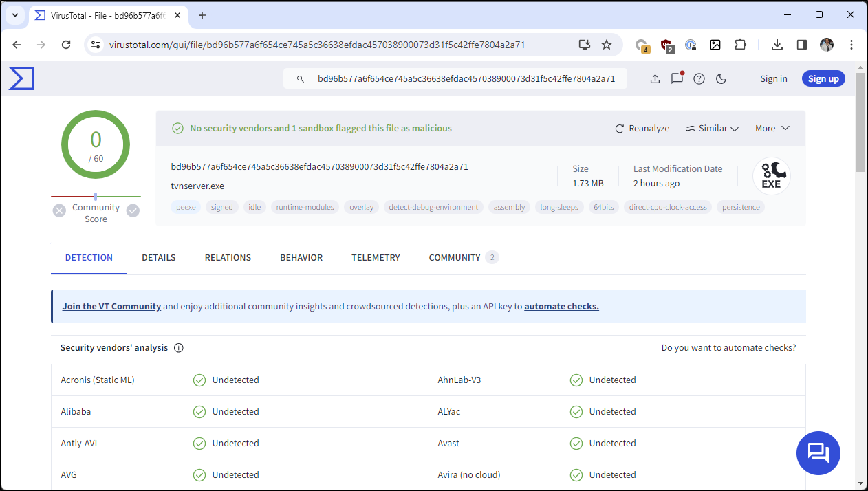Toggle dark mode moon icon
Screen dimensions: 868x491
tap(721, 79)
